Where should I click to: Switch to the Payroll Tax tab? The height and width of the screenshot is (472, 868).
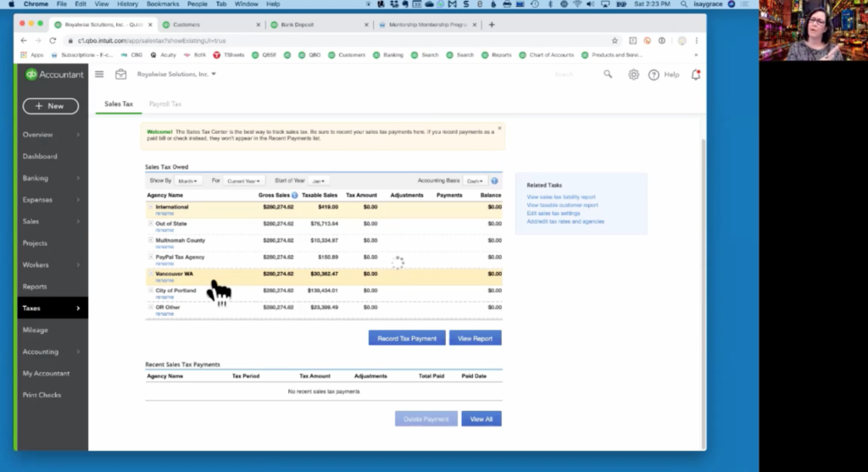165,104
